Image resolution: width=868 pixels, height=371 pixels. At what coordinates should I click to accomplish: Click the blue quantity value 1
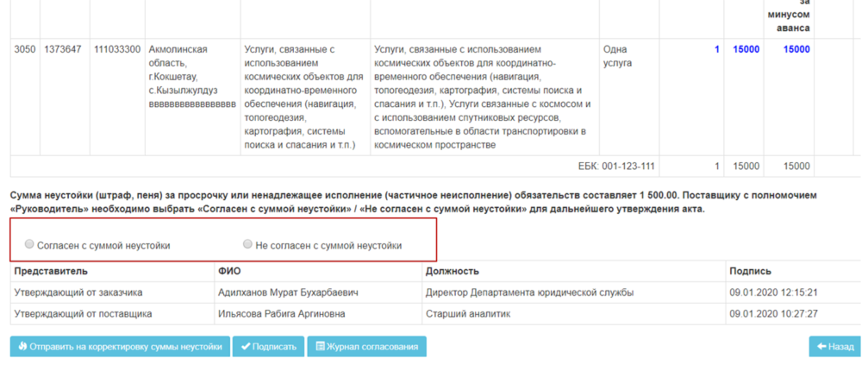tap(716, 50)
